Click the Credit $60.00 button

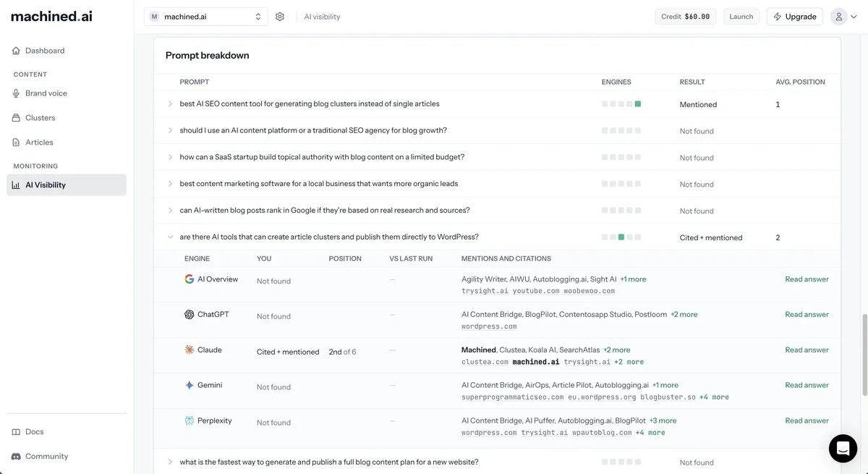pyautogui.click(x=686, y=17)
